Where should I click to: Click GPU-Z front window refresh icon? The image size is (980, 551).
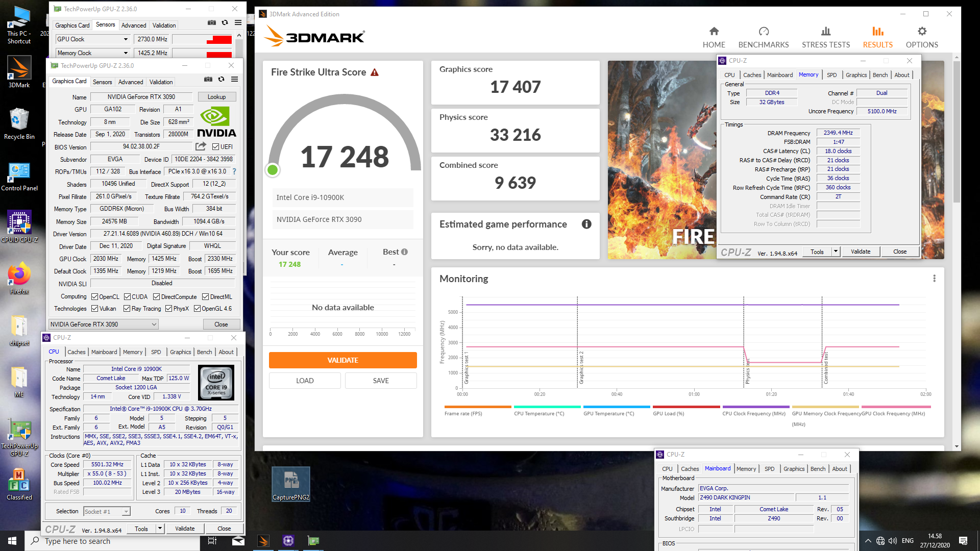(x=221, y=80)
